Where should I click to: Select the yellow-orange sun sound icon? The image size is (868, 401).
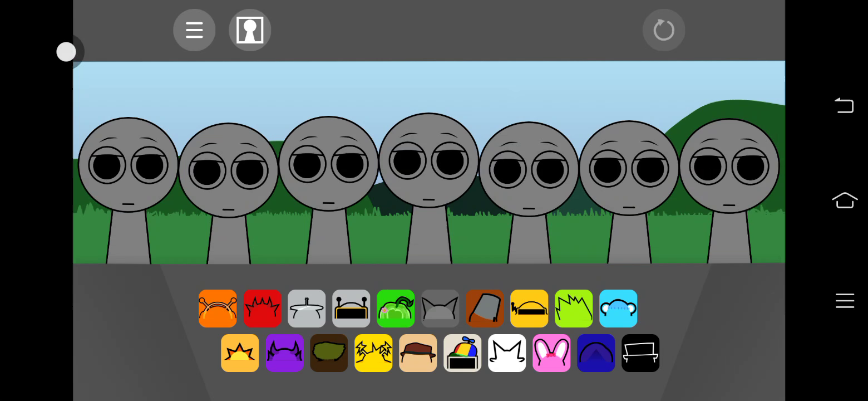click(x=240, y=353)
